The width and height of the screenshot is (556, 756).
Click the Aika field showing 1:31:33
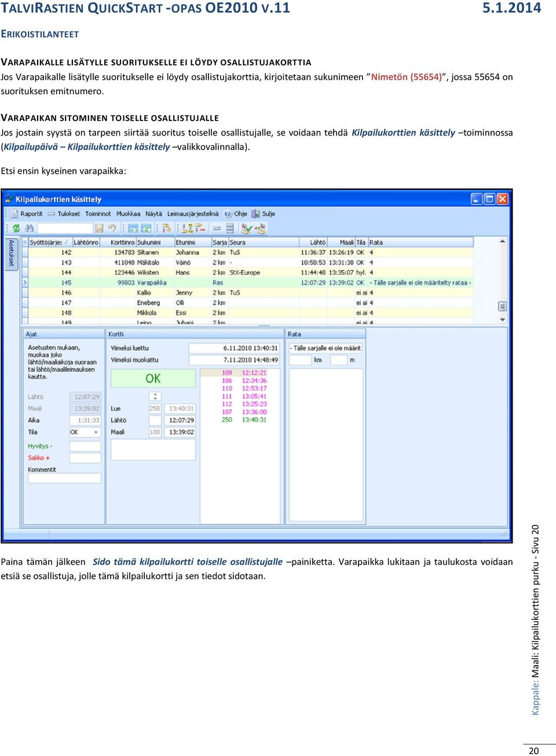click(x=85, y=420)
